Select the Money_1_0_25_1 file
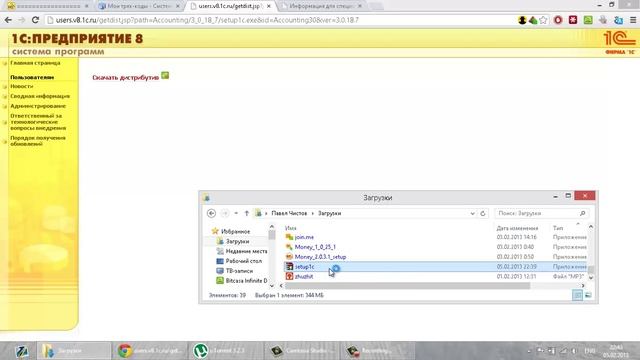The image size is (640, 360). point(315,247)
